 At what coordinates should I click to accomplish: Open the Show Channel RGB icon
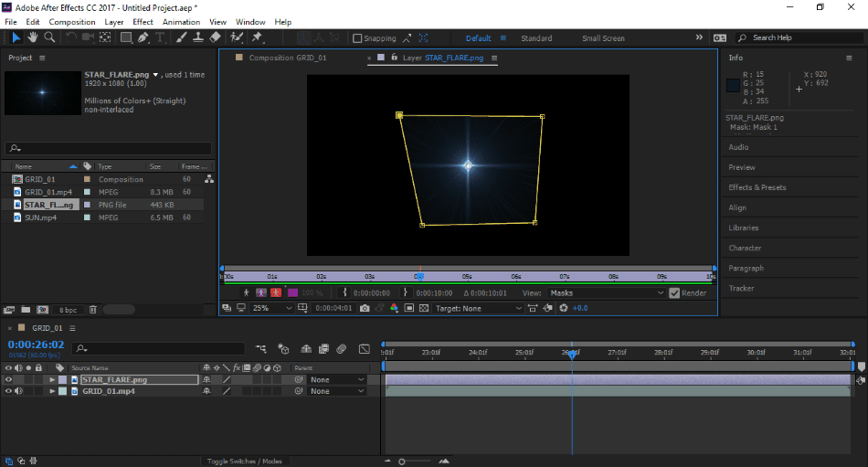pyautogui.click(x=394, y=308)
